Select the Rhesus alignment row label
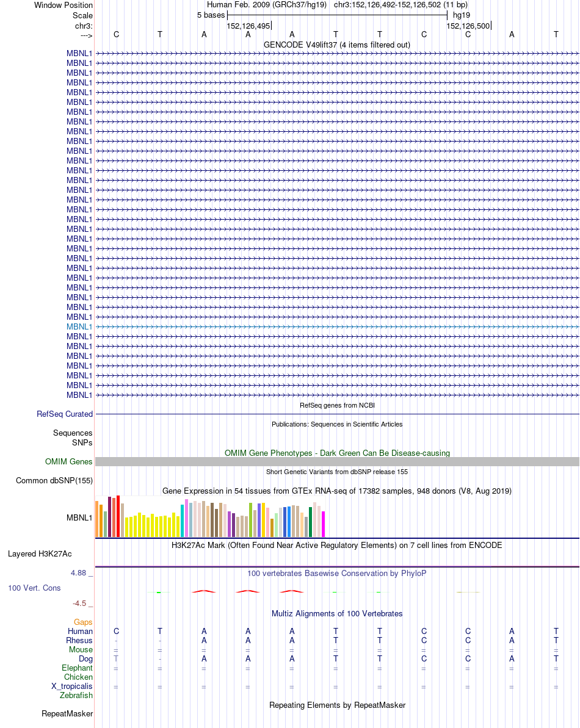Viewport: 580px width, 728px height. [79, 640]
